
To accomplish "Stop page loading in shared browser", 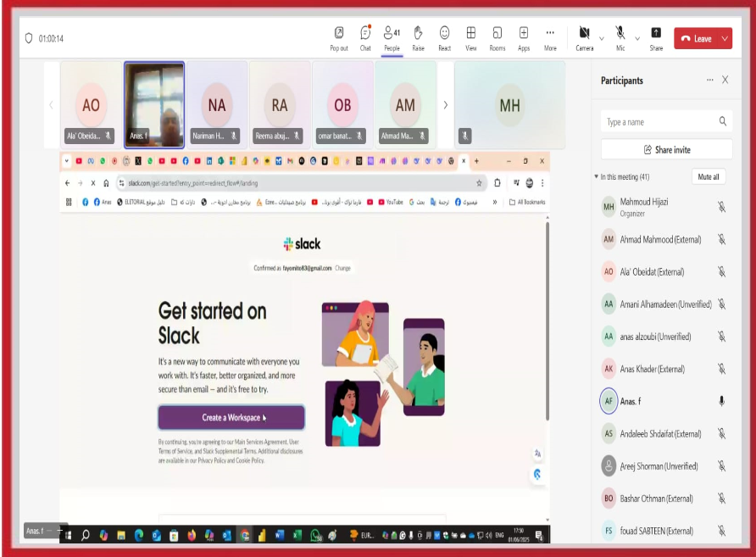I will (93, 183).
